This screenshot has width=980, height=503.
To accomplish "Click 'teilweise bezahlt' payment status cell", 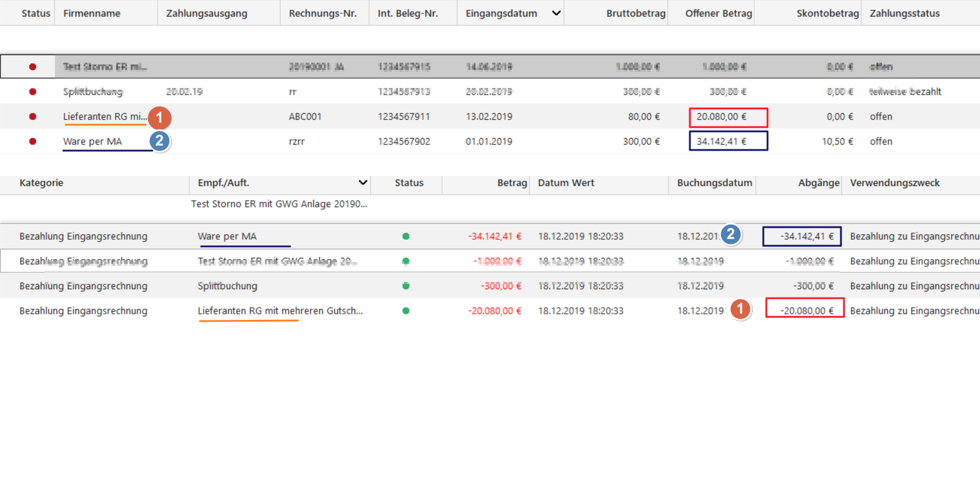I will tap(905, 92).
